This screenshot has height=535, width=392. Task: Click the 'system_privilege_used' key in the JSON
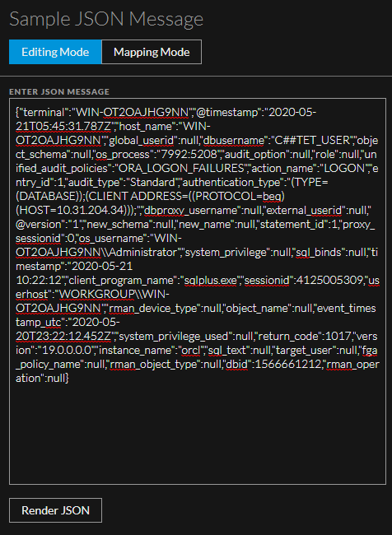175,336
